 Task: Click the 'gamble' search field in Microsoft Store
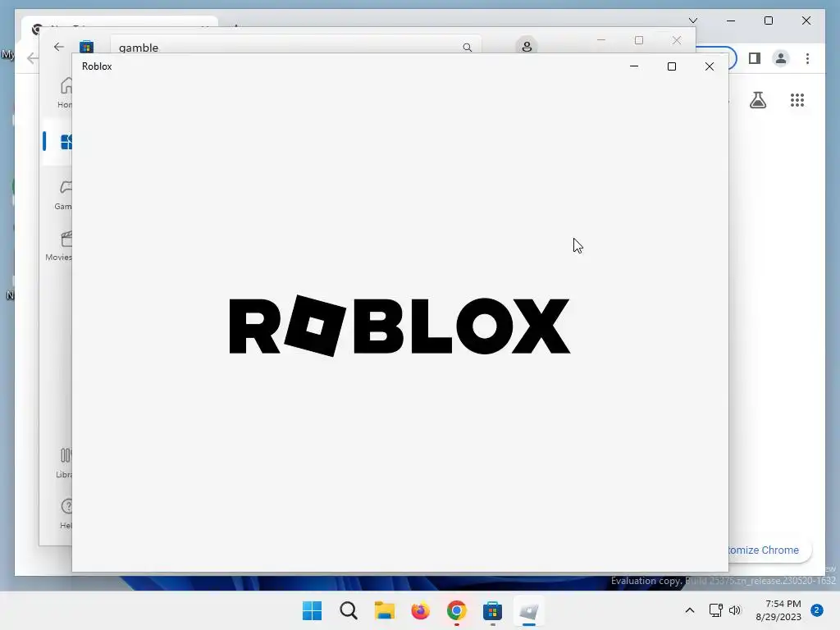coord(295,47)
